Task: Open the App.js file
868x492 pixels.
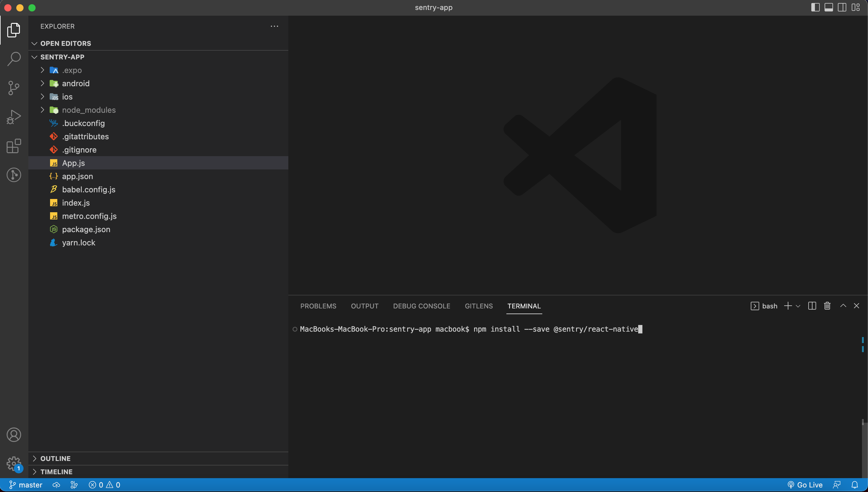Action: [158, 163]
